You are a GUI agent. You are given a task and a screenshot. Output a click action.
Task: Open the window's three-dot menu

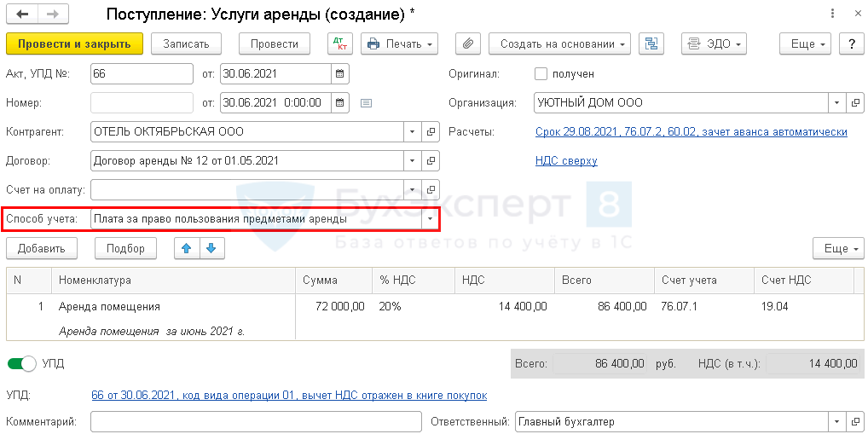tap(834, 14)
